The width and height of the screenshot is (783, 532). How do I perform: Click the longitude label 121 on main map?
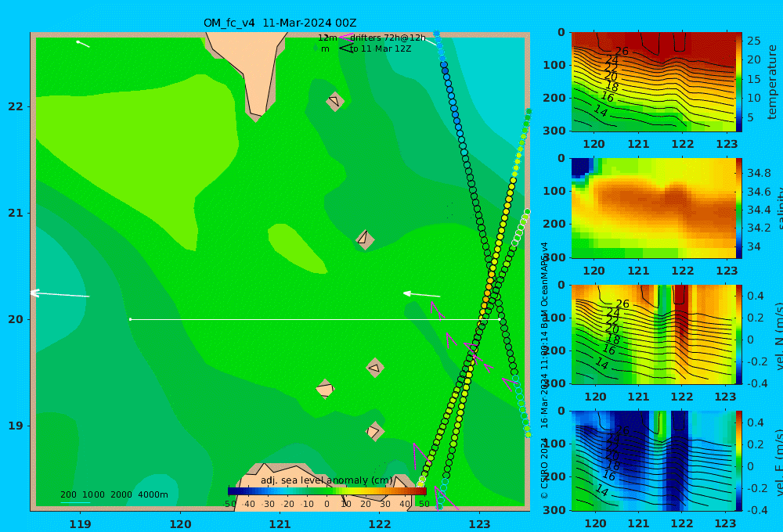(x=280, y=524)
